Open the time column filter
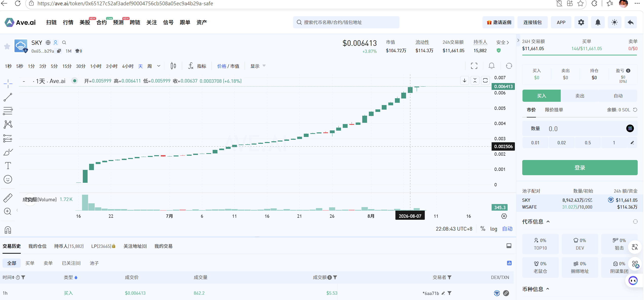Screen dimensions: 644x300 point(23,277)
